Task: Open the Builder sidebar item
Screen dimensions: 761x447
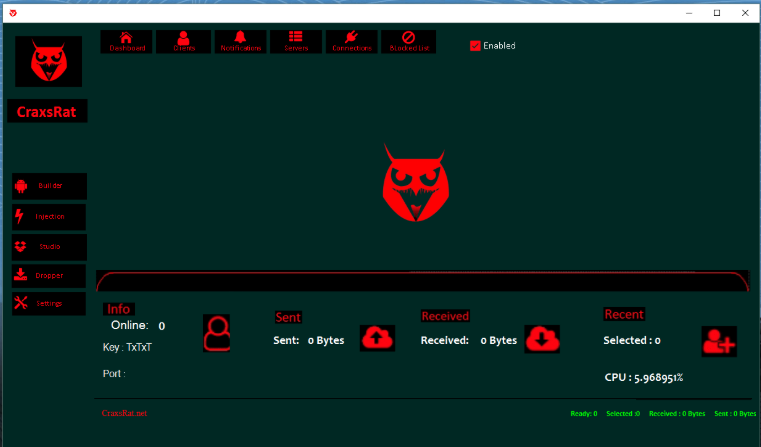Action: [49, 186]
